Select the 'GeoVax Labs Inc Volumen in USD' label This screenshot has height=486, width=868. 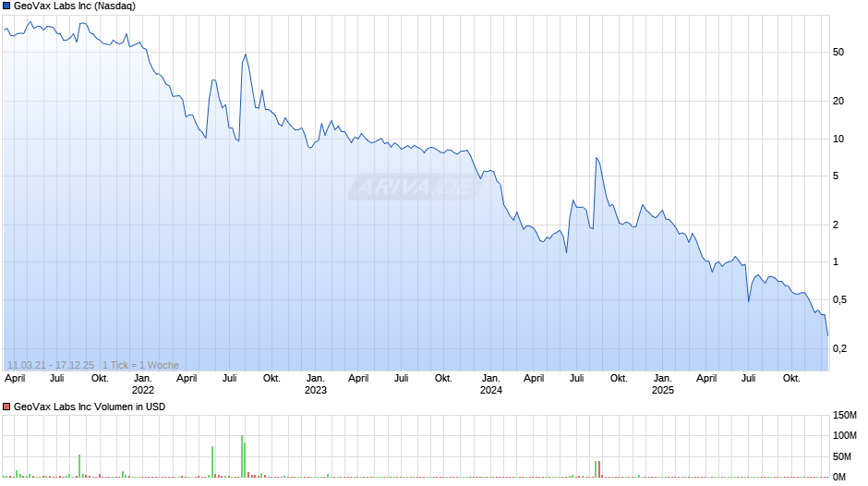(x=90, y=407)
